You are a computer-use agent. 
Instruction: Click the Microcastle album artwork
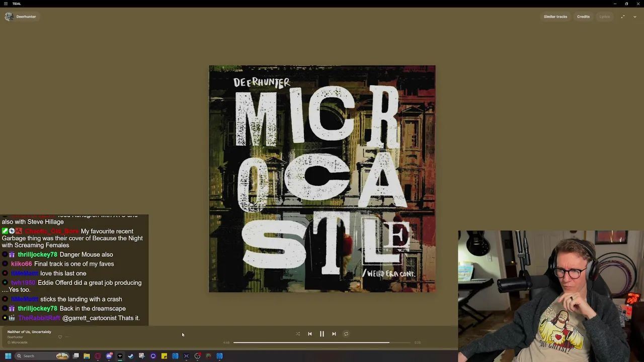[x=322, y=178]
